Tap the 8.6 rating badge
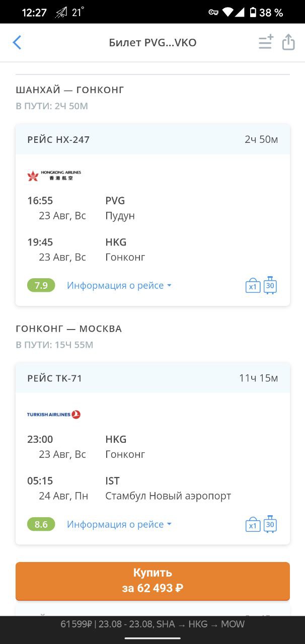Viewport: 305px width, 644px height. pyautogui.click(x=41, y=524)
